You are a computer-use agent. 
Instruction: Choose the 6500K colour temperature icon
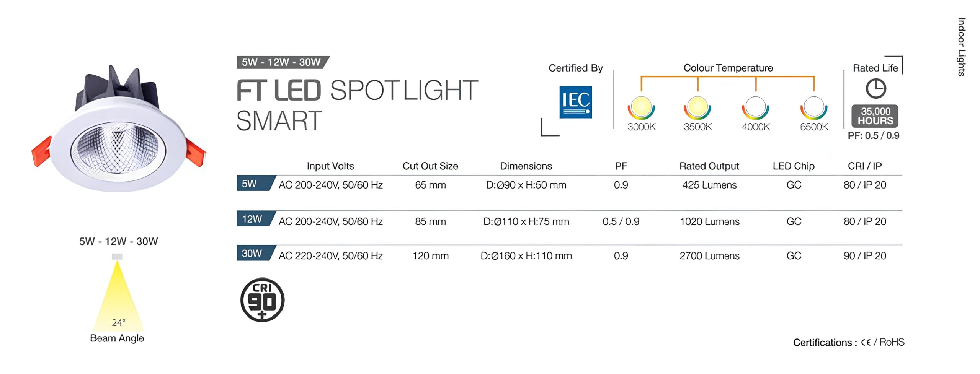[814, 108]
